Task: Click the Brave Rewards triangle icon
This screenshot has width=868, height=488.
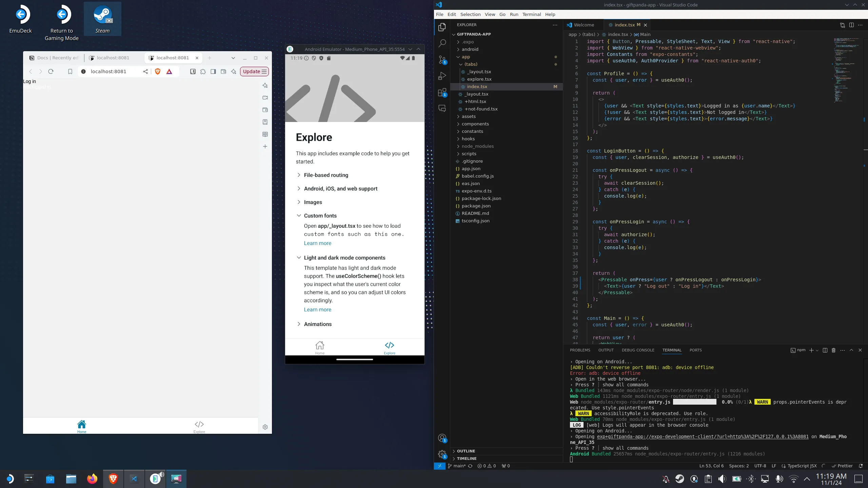Action: tap(169, 71)
